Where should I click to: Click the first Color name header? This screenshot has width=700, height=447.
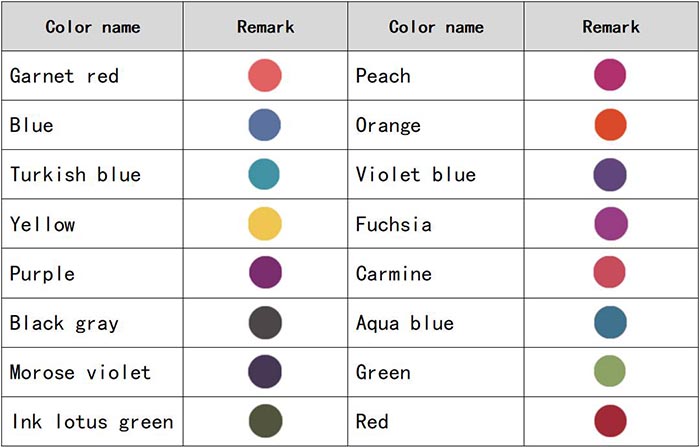pos(93,27)
